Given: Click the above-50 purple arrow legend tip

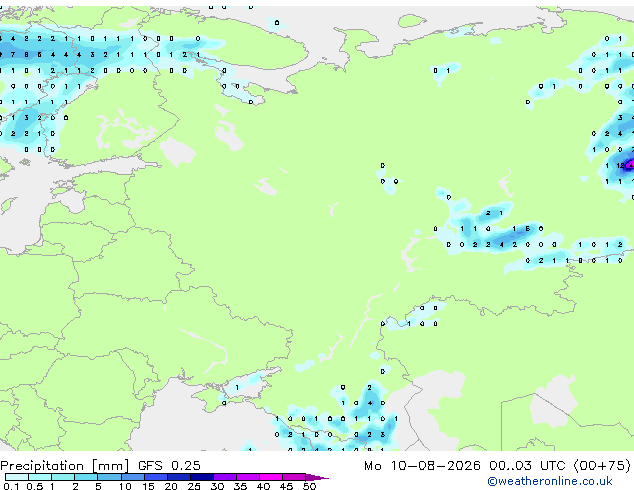Looking at the screenshot, I should (x=317, y=477).
